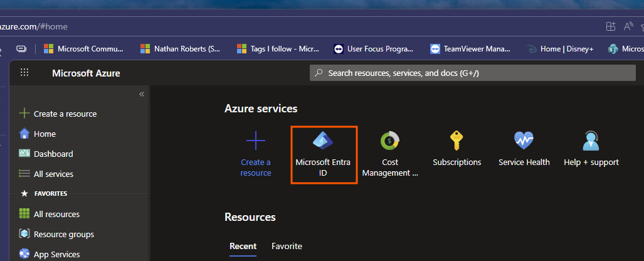Image resolution: width=644 pixels, height=261 pixels.
Task: Click the large plus Create a resource icon
Action: coord(256,141)
